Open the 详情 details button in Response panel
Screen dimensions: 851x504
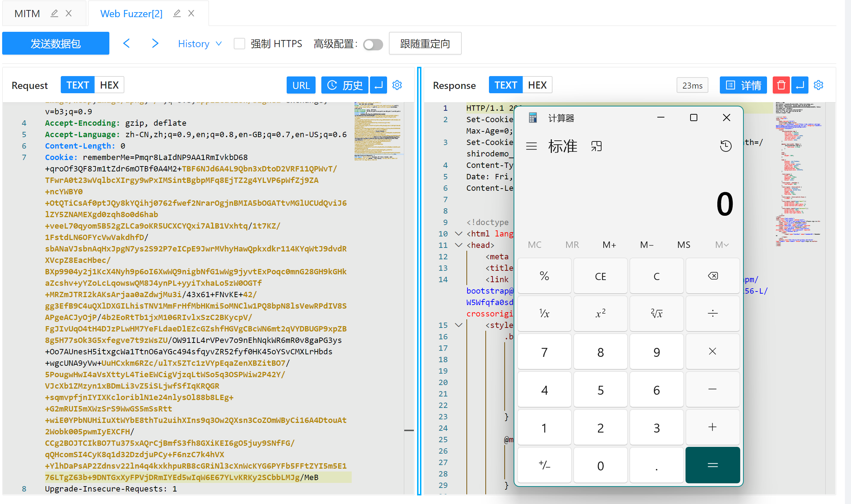tap(743, 85)
